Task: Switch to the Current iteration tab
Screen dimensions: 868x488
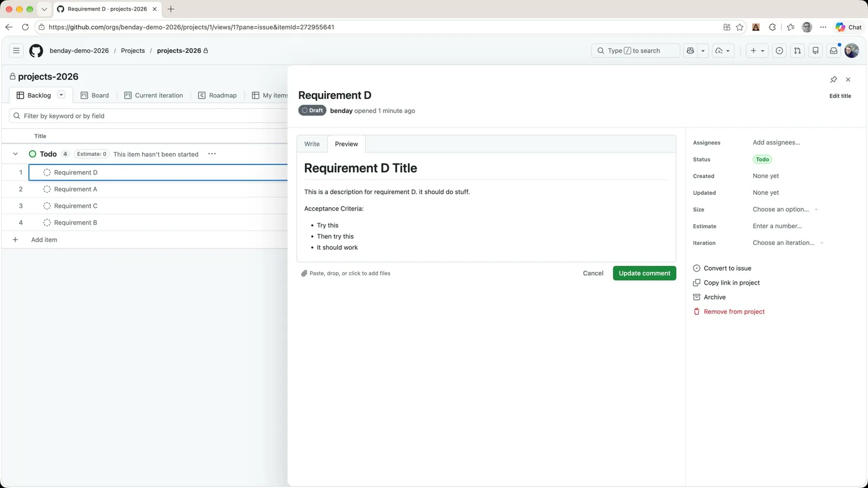Action: pyautogui.click(x=153, y=95)
